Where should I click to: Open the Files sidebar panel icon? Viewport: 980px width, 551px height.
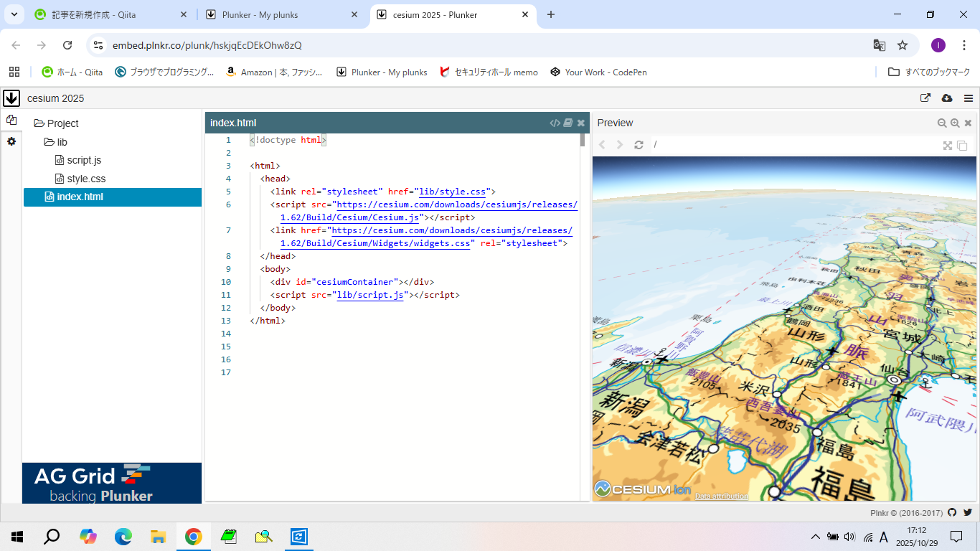(x=11, y=121)
